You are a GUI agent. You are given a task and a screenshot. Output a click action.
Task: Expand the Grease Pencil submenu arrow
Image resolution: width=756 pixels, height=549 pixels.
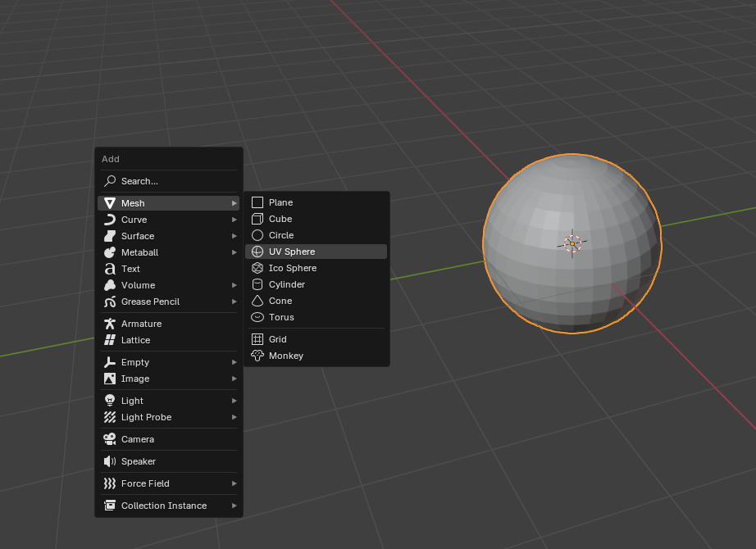coord(234,302)
